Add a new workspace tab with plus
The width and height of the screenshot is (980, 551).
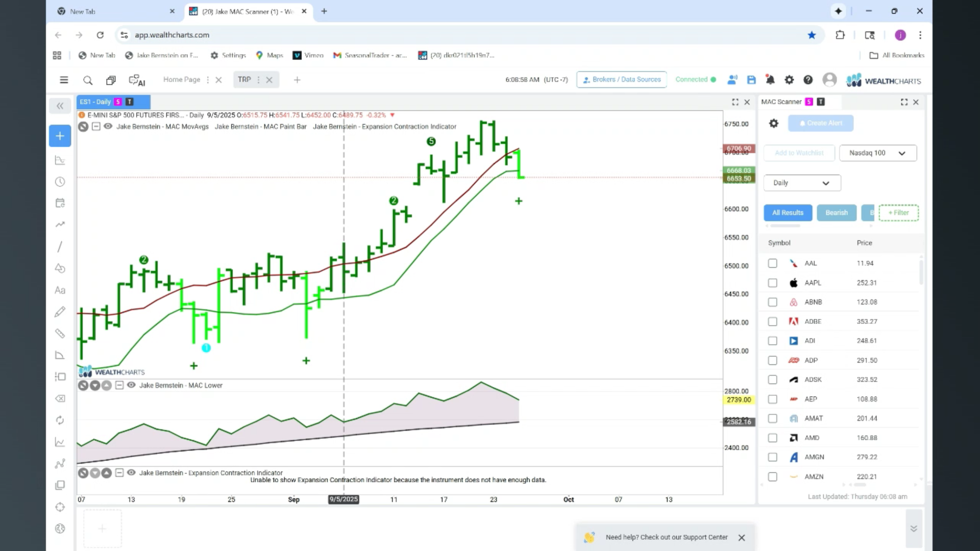[x=297, y=80]
